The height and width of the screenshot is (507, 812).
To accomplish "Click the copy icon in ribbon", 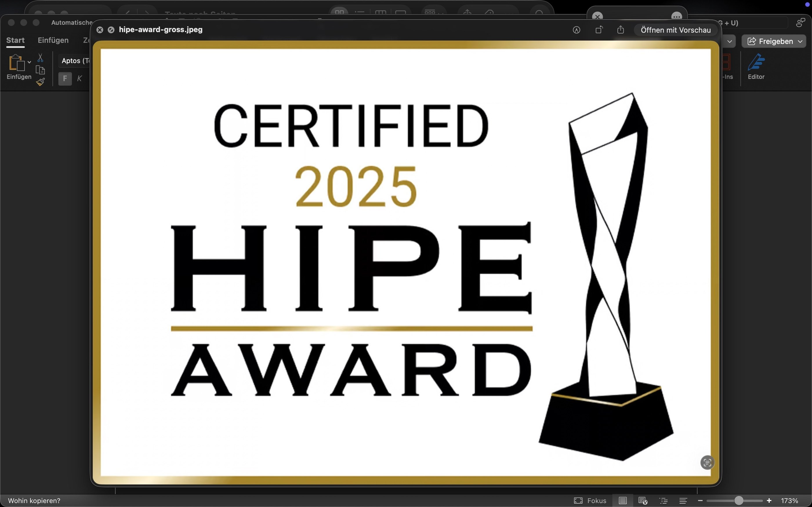I will (x=40, y=70).
